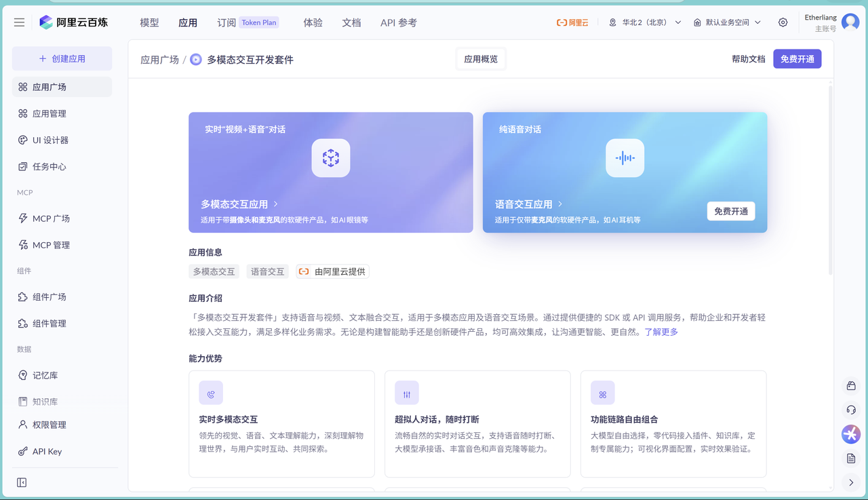Click the 知识库 book icon
The width and height of the screenshot is (868, 500).
click(23, 402)
